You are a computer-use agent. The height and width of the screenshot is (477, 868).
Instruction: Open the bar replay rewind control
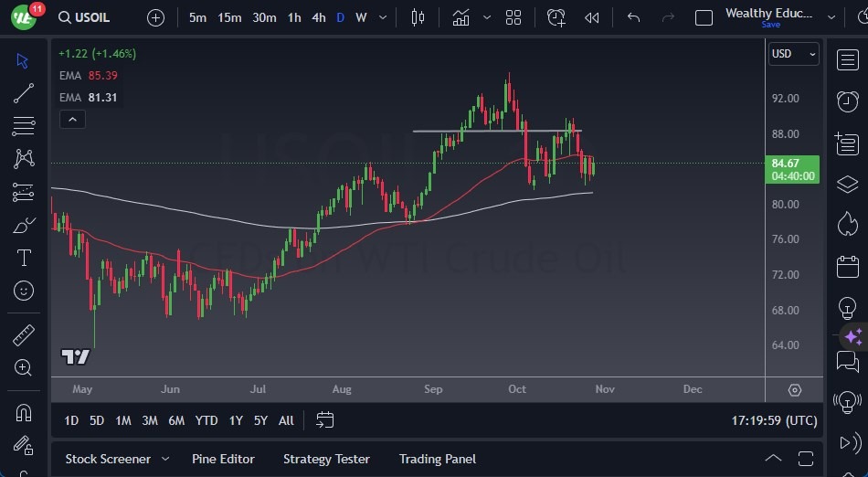tap(592, 17)
